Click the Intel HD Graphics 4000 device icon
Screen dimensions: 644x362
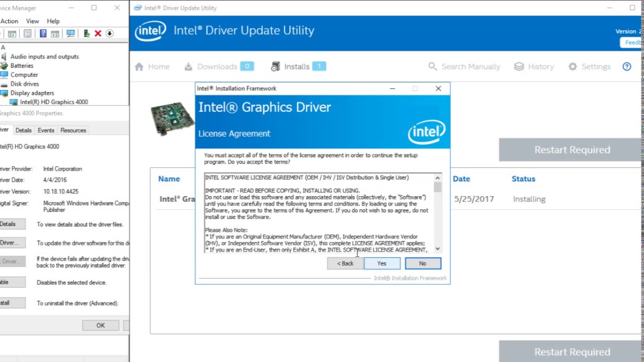[14, 102]
